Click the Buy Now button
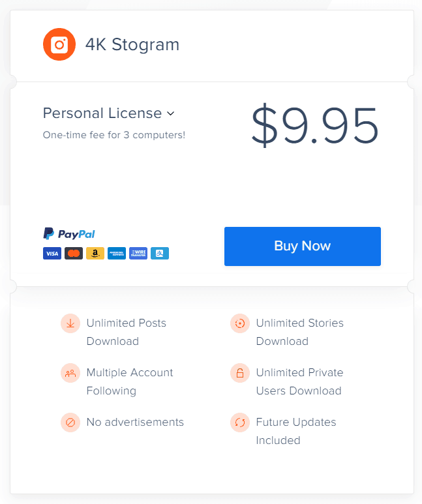 (x=303, y=246)
